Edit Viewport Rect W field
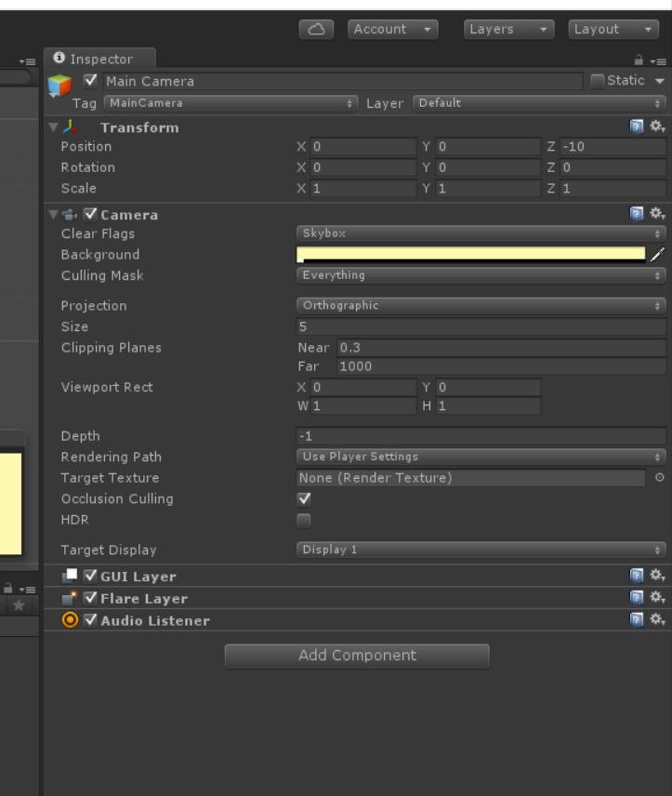The height and width of the screenshot is (796, 672). 363,406
